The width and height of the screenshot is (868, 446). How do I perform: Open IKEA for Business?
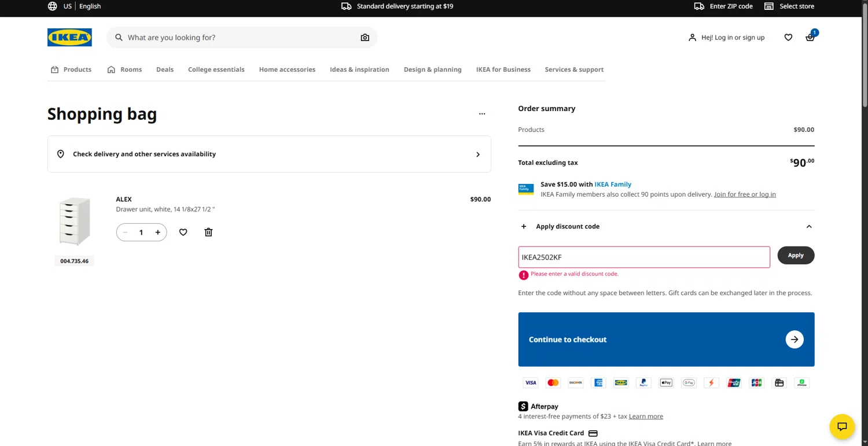coord(503,69)
